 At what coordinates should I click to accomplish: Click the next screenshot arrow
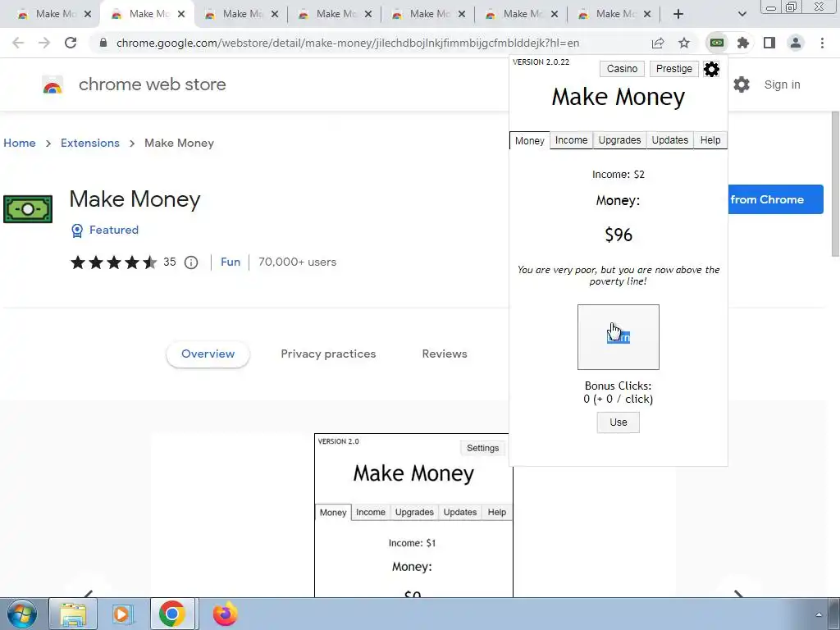(738, 594)
